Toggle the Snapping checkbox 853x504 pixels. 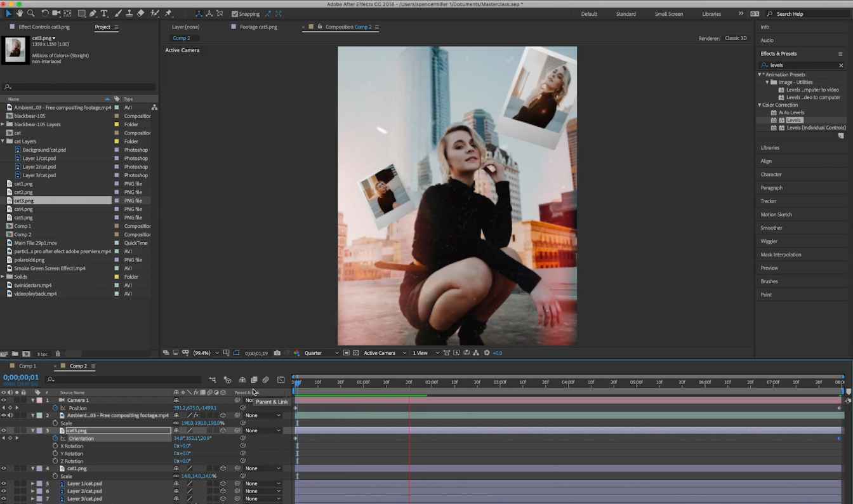click(x=235, y=14)
